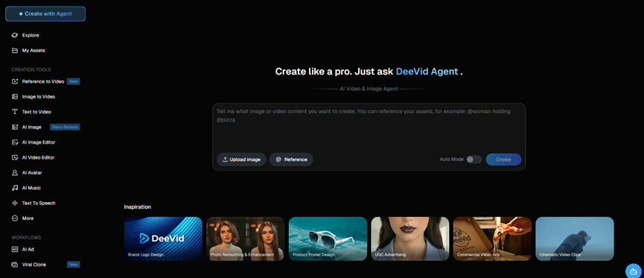Click the Reference button
The image size is (644, 278).
[x=291, y=159]
